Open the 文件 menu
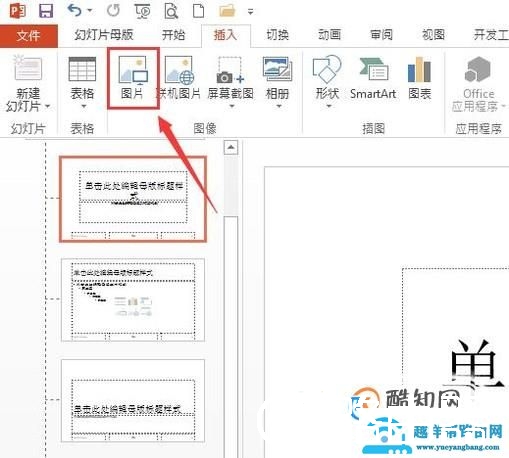This screenshot has height=458, width=509. (x=29, y=35)
